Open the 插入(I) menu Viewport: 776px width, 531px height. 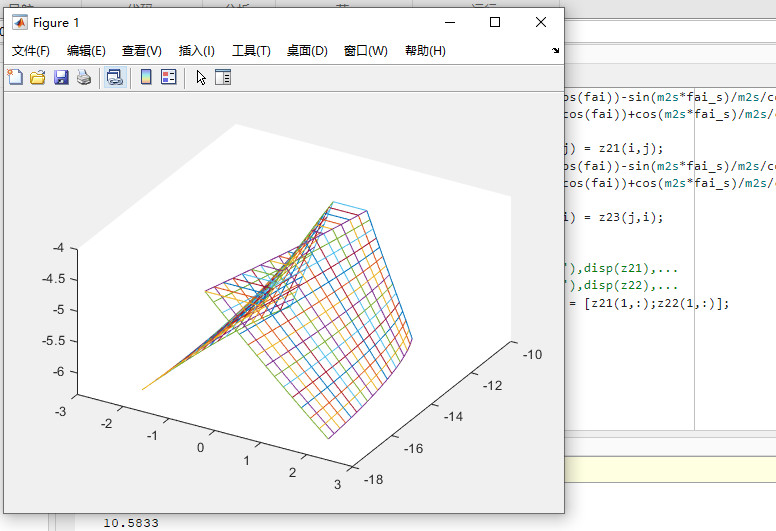[x=196, y=51]
